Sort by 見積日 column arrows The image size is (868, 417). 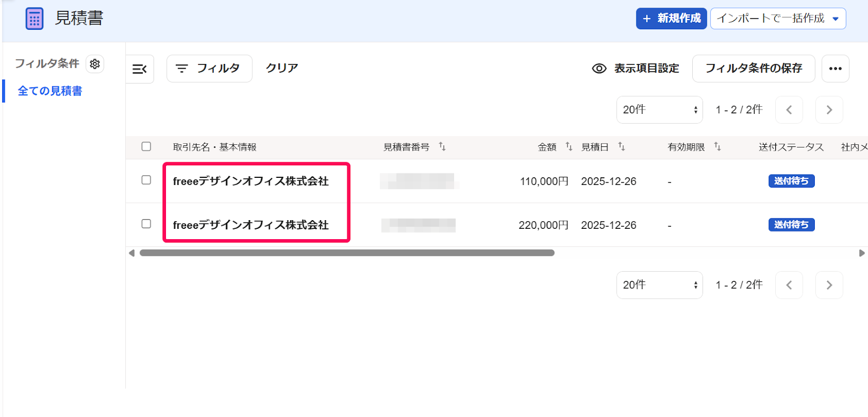coord(621,146)
